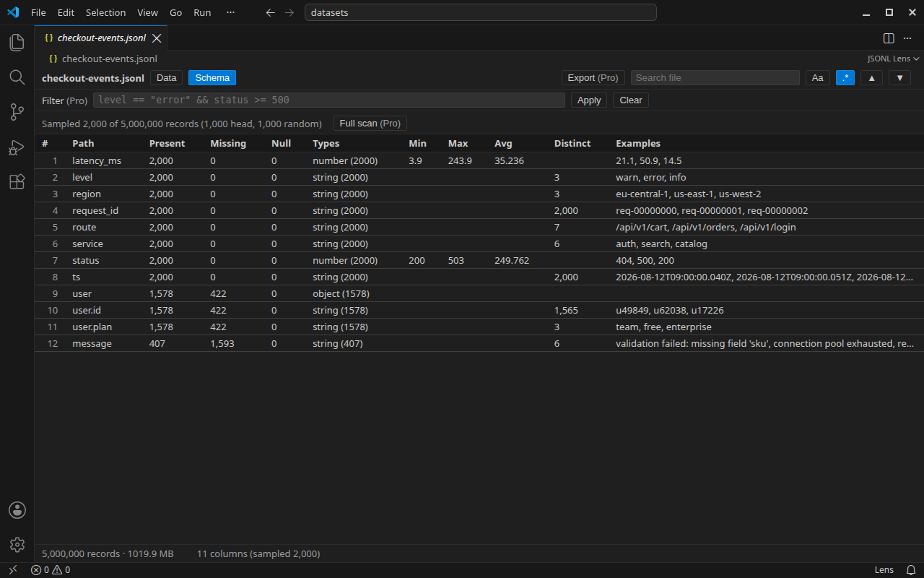Split the editor right
The width and height of the screenshot is (924, 578).
click(x=889, y=38)
